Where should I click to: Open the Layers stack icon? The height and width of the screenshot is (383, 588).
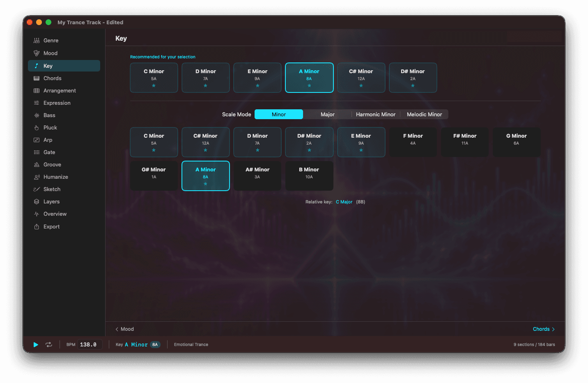click(x=37, y=201)
